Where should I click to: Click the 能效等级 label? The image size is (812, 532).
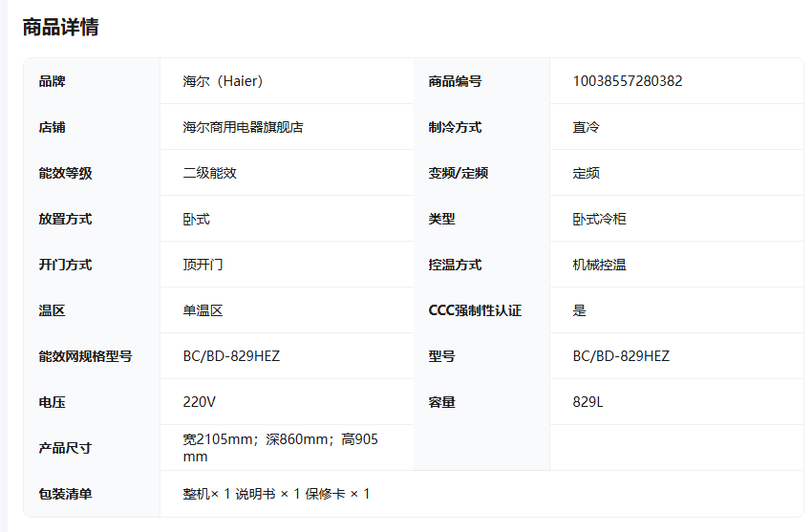click(65, 173)
